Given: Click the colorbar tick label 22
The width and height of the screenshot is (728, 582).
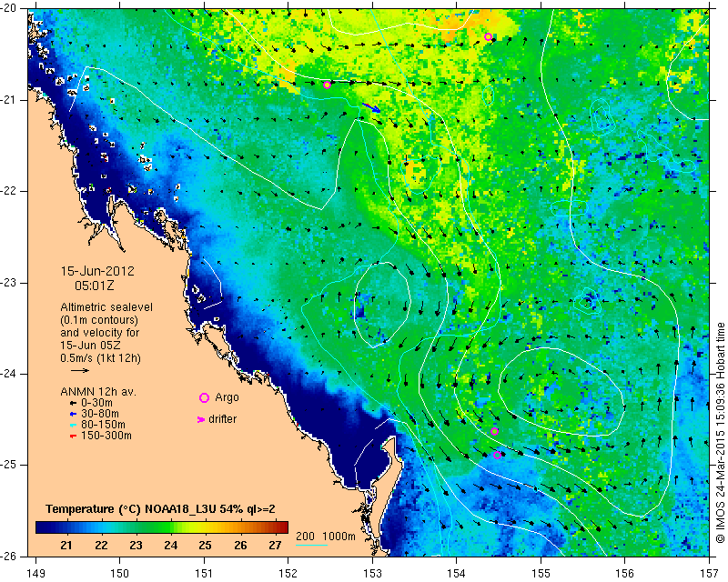Looking at the screenshot, I should [101, 546].
